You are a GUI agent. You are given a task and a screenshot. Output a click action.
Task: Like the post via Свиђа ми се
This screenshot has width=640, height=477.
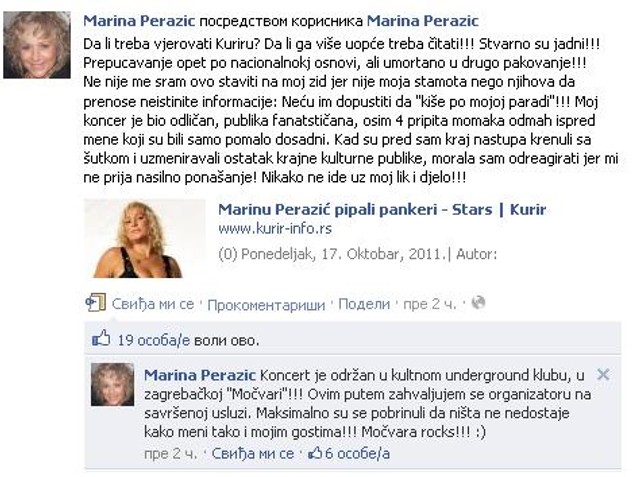[153, 304]
